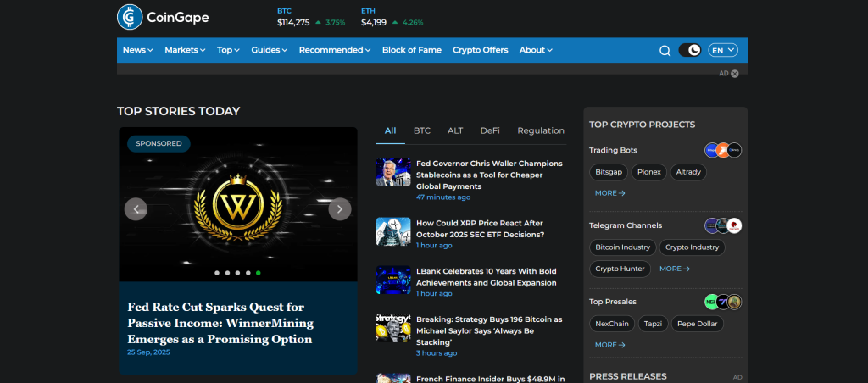The height and width of the screenshot is (383, 868).
Task: Select the fourth carousel dot
Action: [x=248, y=273]
